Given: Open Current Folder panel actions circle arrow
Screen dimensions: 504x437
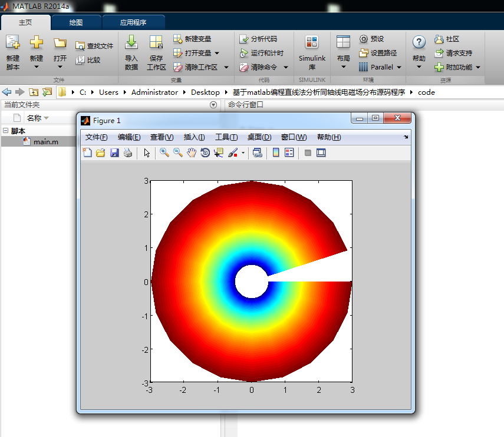Looking at the screenshot, I should [x=213, y=105].
